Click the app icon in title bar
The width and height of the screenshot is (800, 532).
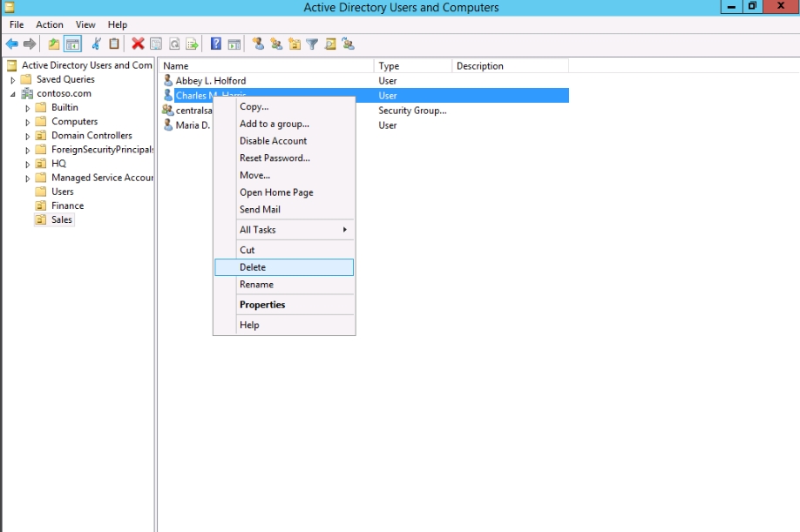coord(10,7)
